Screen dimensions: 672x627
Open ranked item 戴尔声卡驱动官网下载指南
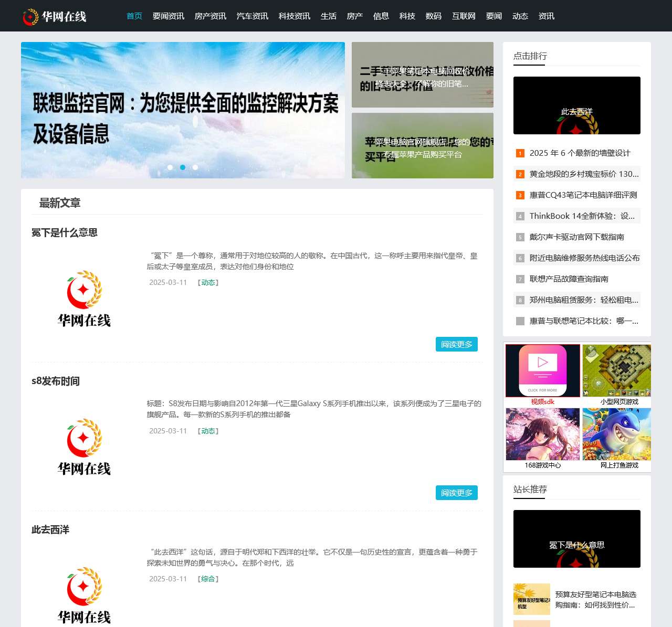(x=577, y=237)
